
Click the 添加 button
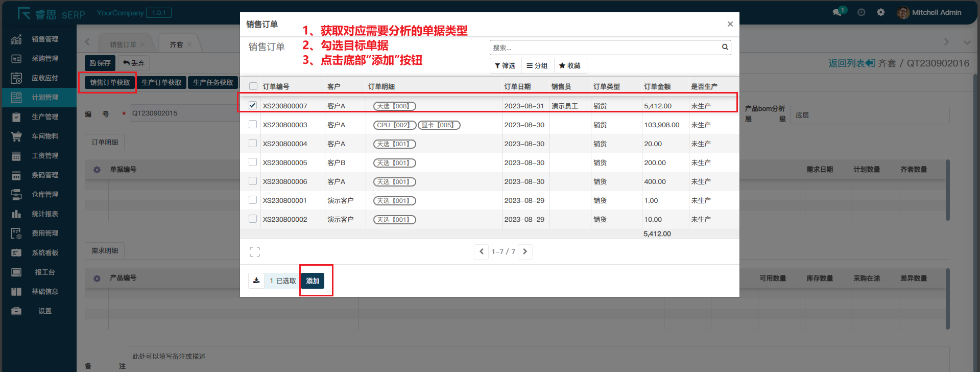pos(313,281)
